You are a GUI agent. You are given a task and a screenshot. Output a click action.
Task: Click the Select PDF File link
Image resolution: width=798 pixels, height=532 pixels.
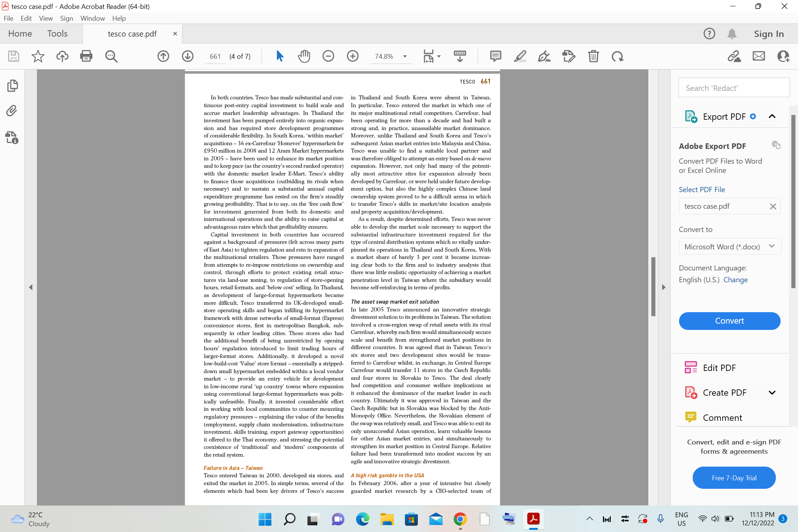click(702, 190)
